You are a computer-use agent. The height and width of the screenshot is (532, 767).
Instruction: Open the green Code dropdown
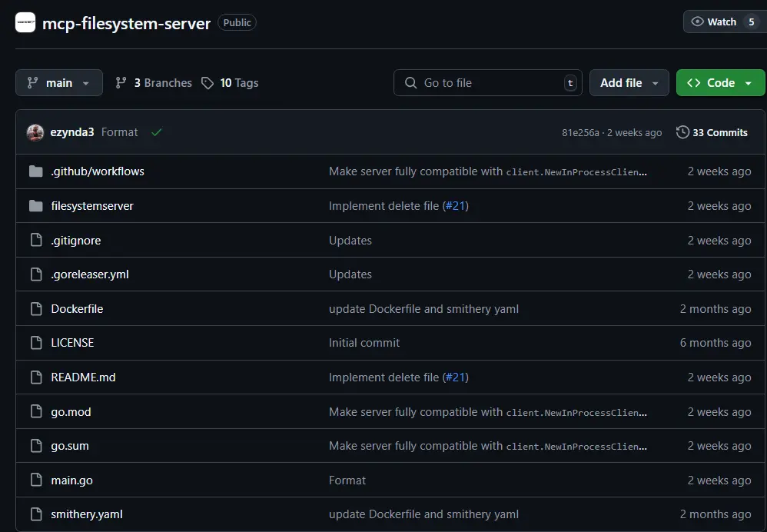click(720, 82)
